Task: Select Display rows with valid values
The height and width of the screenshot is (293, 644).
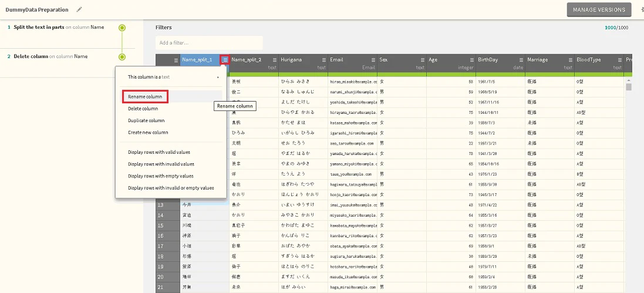Action: point(159,152)
